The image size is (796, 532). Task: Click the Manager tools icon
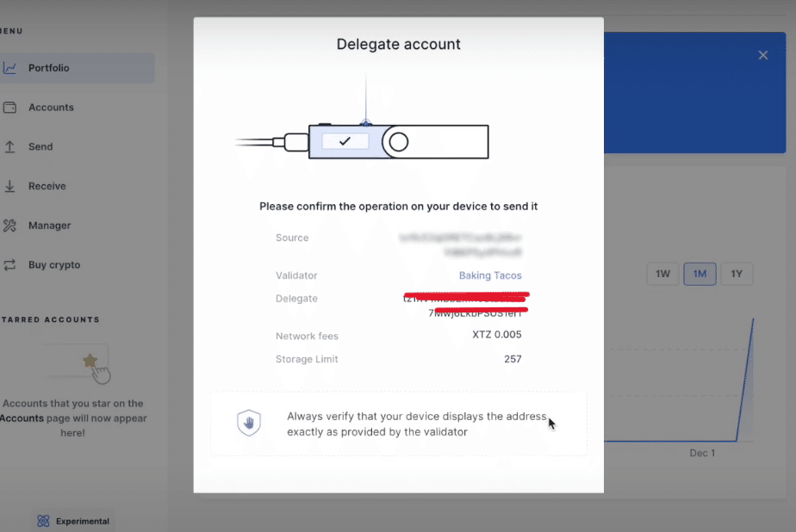[10, 226]
